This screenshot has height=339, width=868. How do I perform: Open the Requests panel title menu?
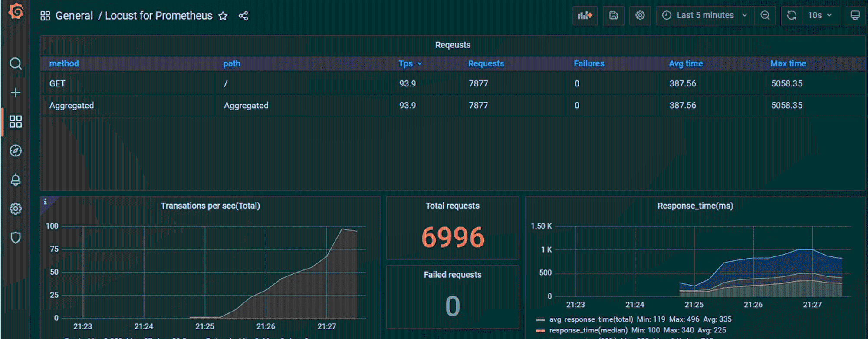(x=453, y=45)
